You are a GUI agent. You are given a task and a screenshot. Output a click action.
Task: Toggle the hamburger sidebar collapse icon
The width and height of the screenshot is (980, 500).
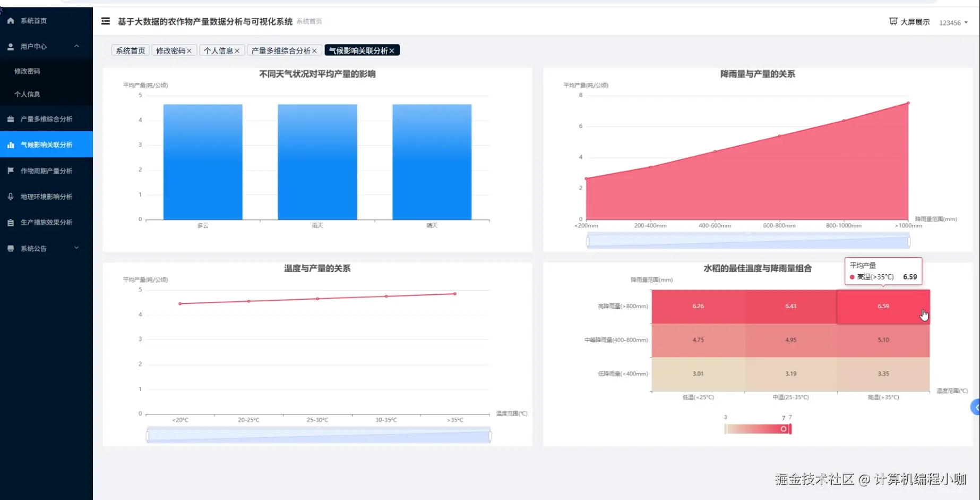coord(106,21)
